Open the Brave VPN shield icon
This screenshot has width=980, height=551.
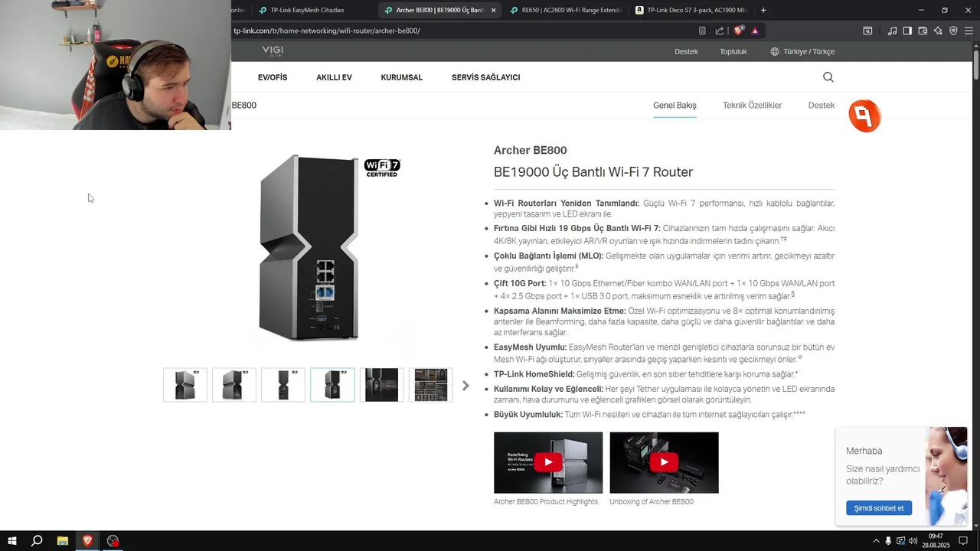click(953, 31)
